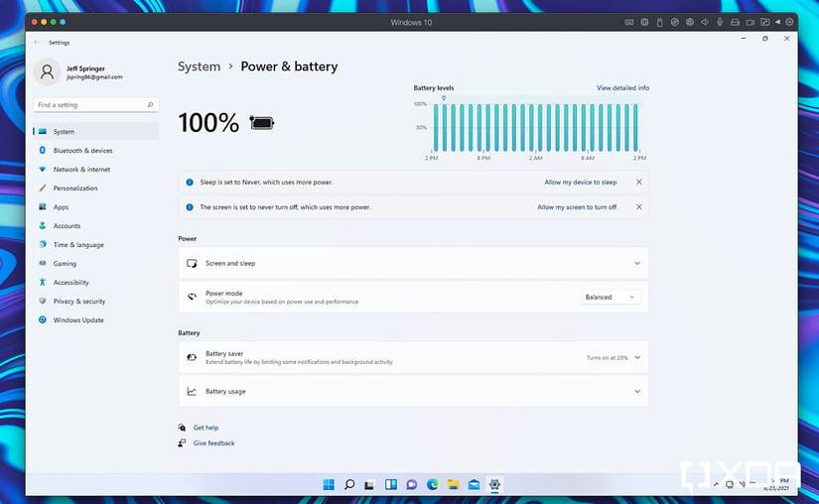Viewport: 819px width, 504px height.
Task: Select System in the sidebar
Action: (x=95, y=132)
